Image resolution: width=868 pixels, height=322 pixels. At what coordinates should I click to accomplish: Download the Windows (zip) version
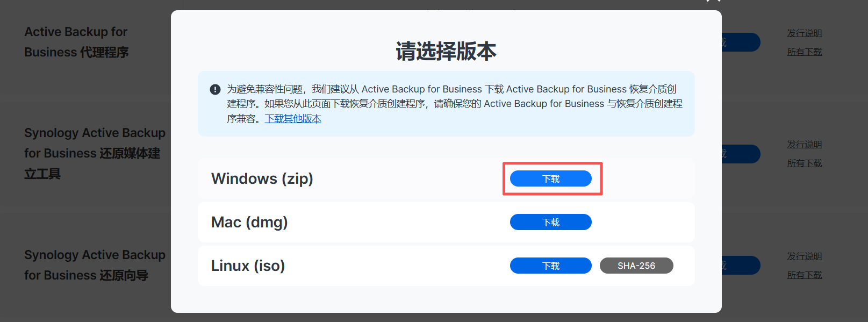[550, 178]
